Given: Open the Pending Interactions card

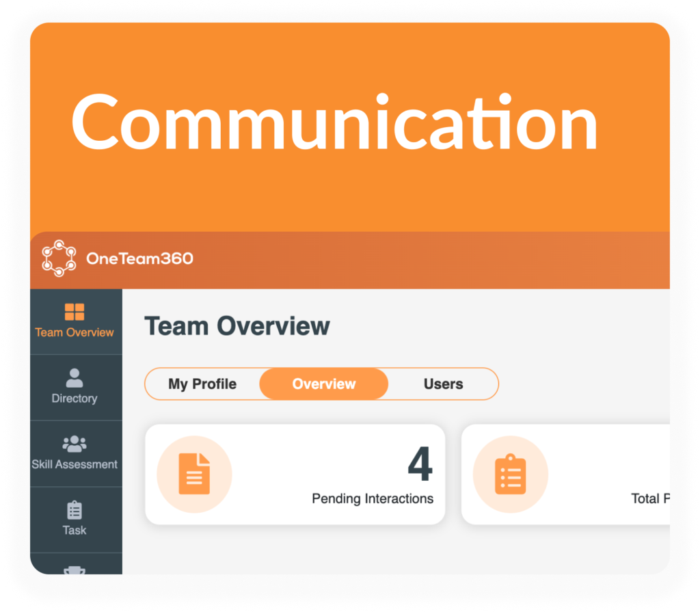Looking at the screenshot, I should pos(295,474).
